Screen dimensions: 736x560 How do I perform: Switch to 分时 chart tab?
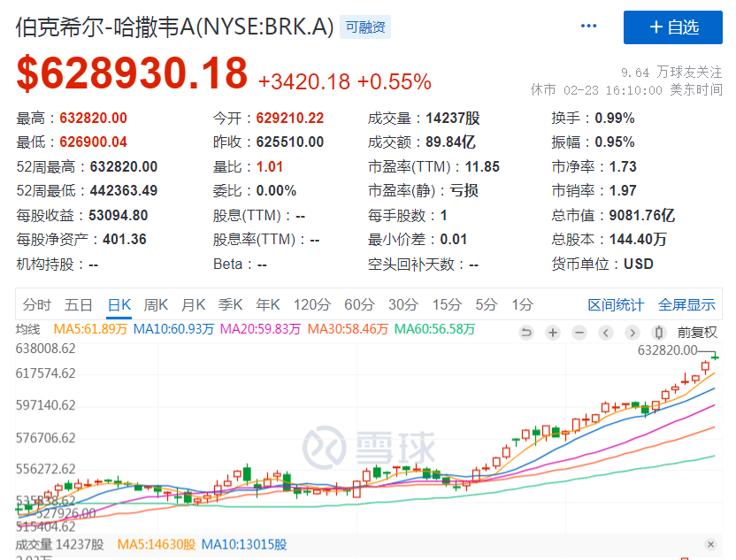(36, 304)
